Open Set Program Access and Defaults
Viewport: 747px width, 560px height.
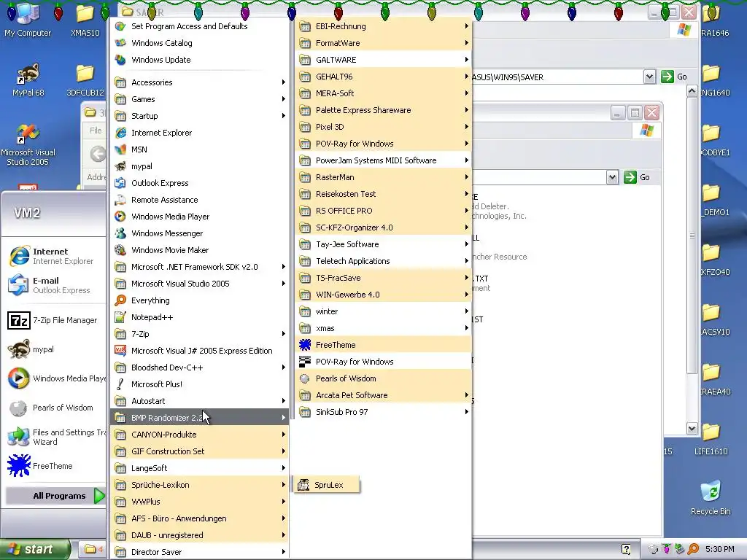click(200, 26)
